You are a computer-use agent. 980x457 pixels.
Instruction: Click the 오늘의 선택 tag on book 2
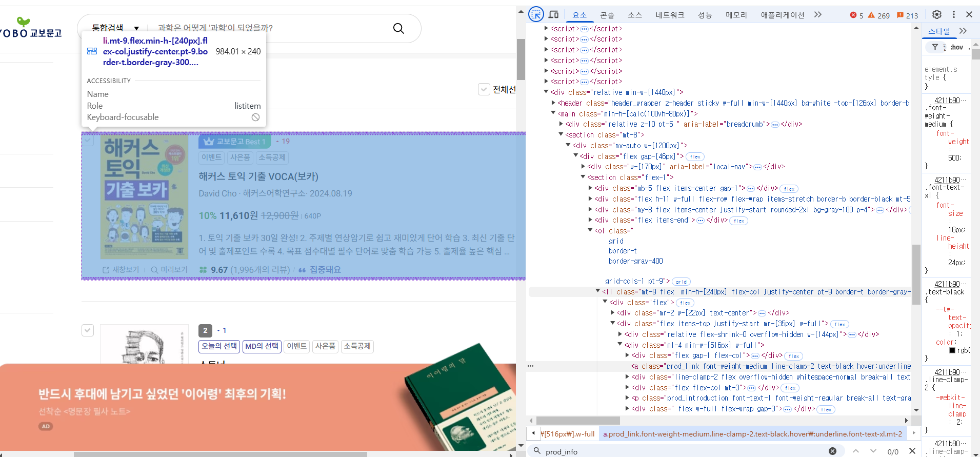219,346
